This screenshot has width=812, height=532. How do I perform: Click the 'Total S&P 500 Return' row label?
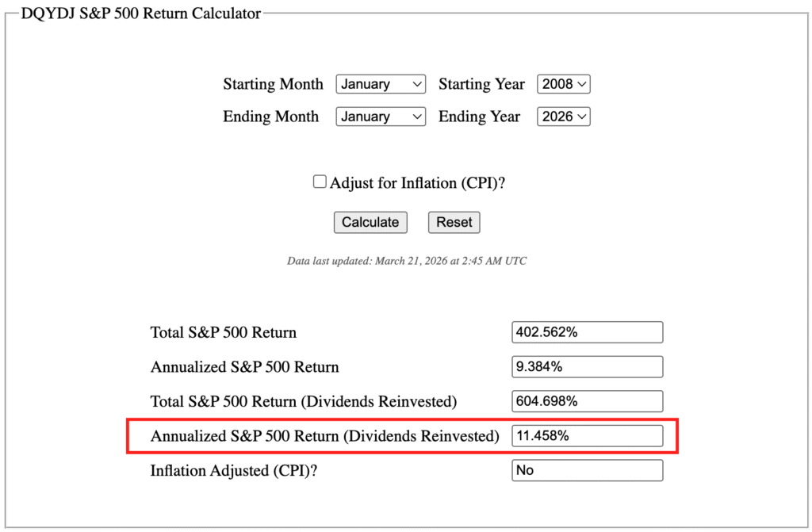pos(224,332)
